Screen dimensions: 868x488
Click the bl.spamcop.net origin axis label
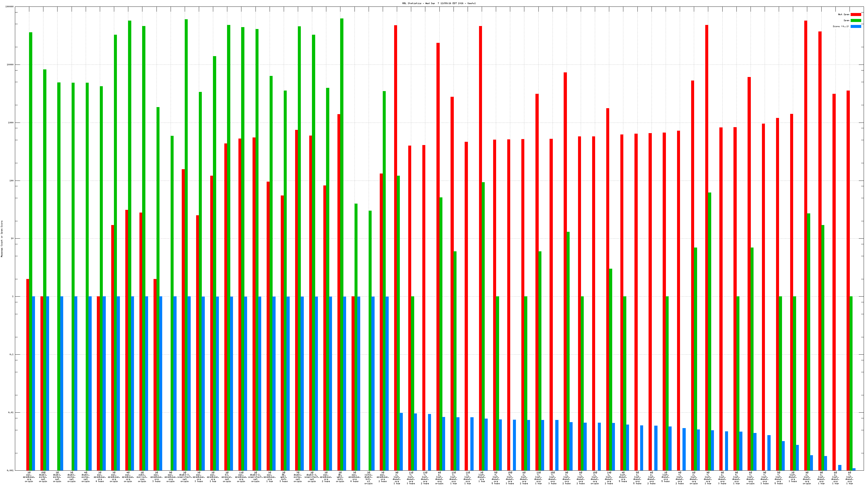point(227,477)
